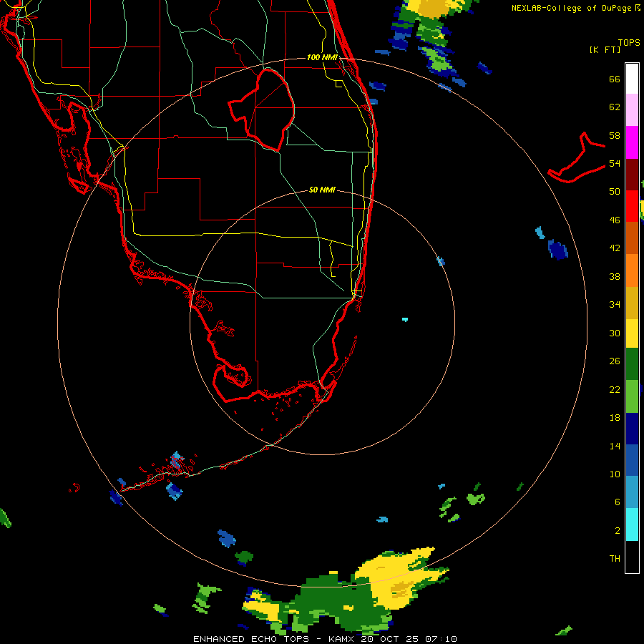Click the '6' scale value
Image resolution: width=644 pixels, height=644 pixels.
click(618, 502)
